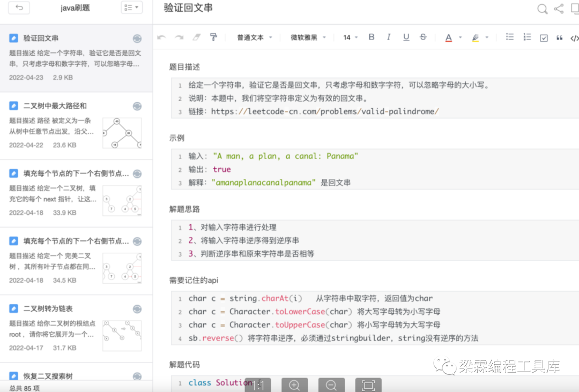This screenshot has height=392, width=579.
Task: Expand the font color picker arrow
Action: click(460, 37)
